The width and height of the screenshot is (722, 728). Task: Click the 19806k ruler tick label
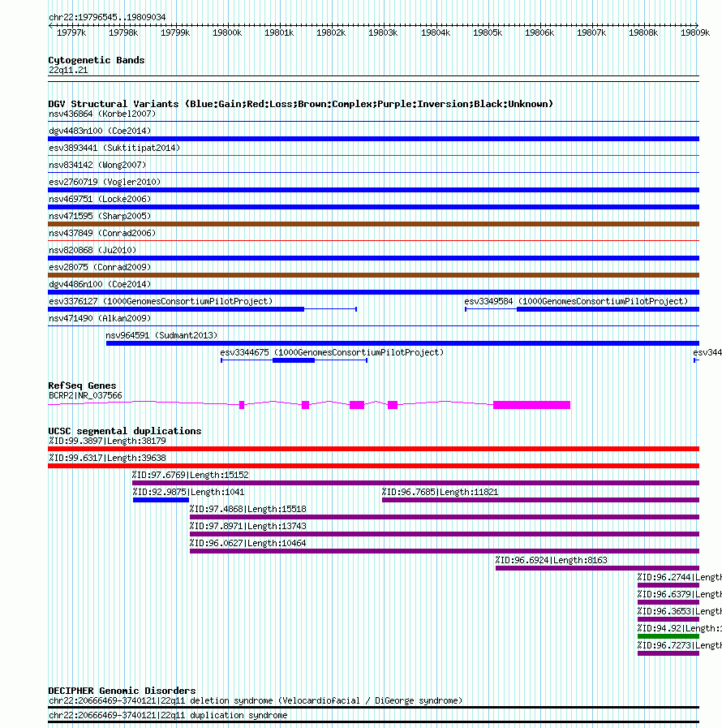[x=539, y=32]
